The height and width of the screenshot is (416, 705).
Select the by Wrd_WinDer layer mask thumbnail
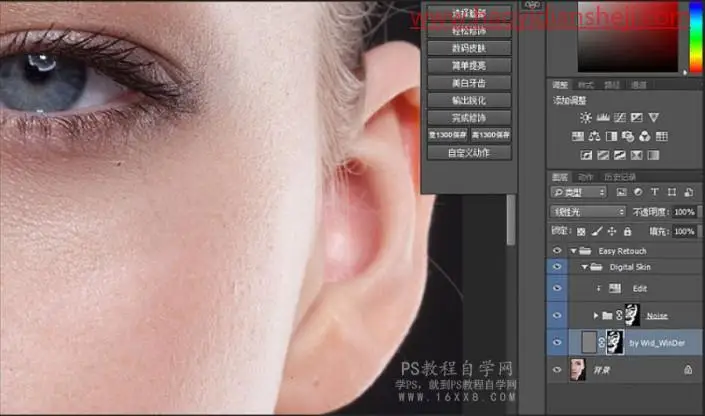pyautogui.click(x=615, y=342)
